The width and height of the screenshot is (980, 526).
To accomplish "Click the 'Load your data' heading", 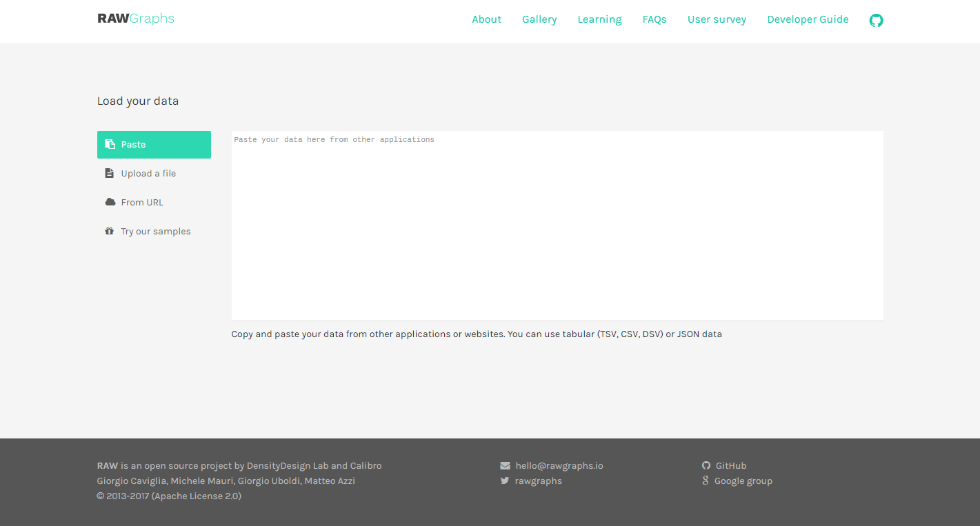I will tap(138, 101).
